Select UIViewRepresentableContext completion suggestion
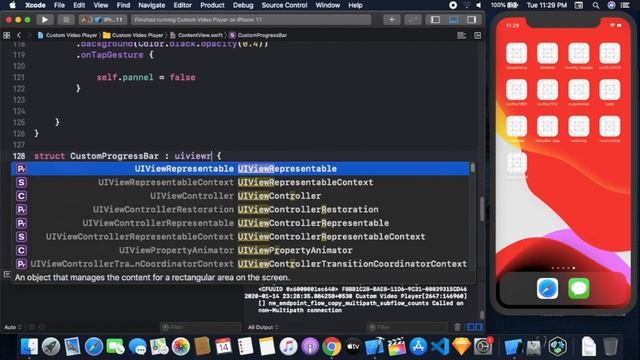640x360 pixels. pos(241,182)
